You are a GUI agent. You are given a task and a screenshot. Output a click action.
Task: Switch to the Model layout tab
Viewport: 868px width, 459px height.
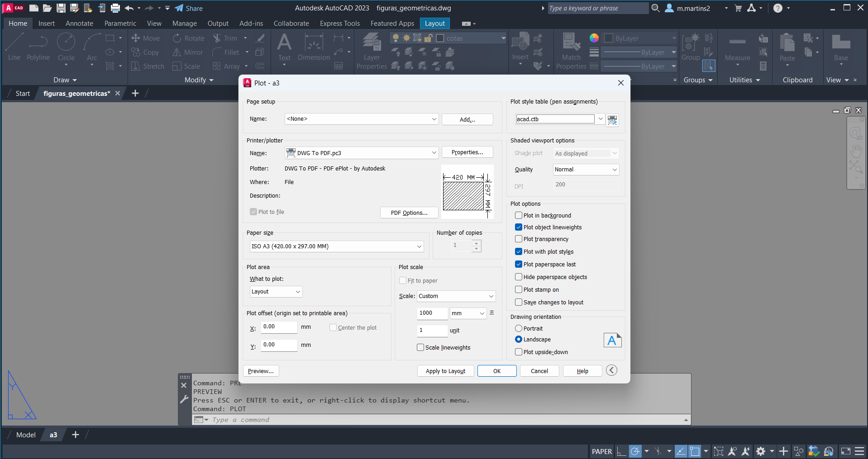(26, 435)
